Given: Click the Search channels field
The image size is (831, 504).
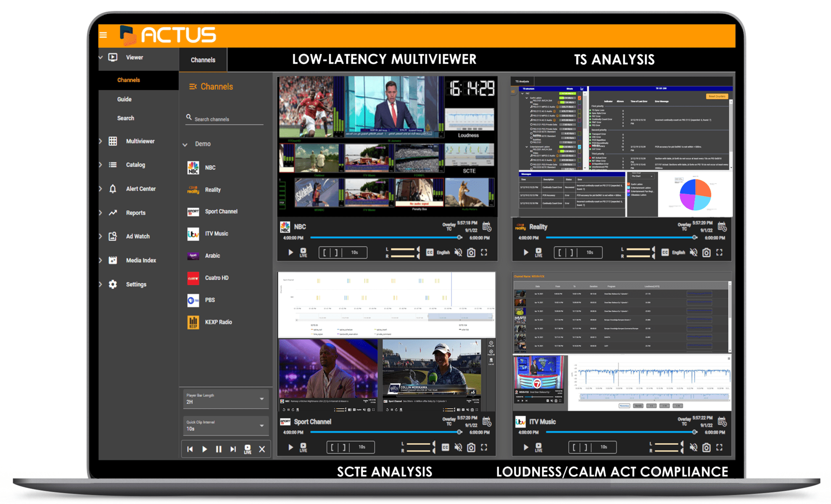Looking at the screenshot, I should 225,119.
